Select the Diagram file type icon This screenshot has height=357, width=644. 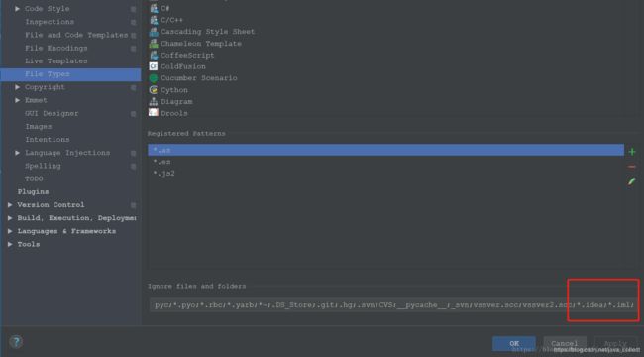click(x=154, y=101)
